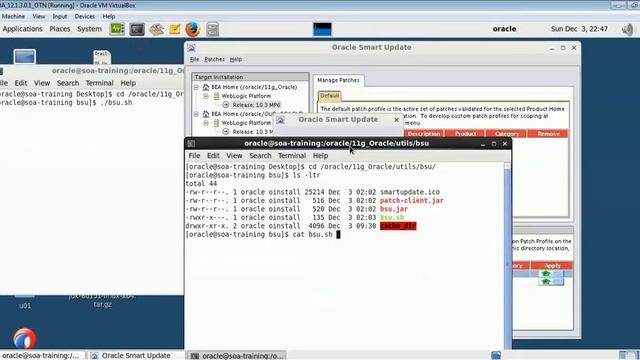
Task: Open the Oracle text file desktop icon
Action: pos(102,57)
